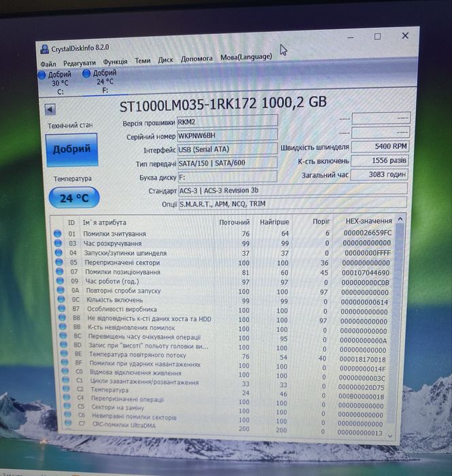Viewport: 452px width, 476px height.
Task: Open the Допомога menu
Action: tap(197, 58)
